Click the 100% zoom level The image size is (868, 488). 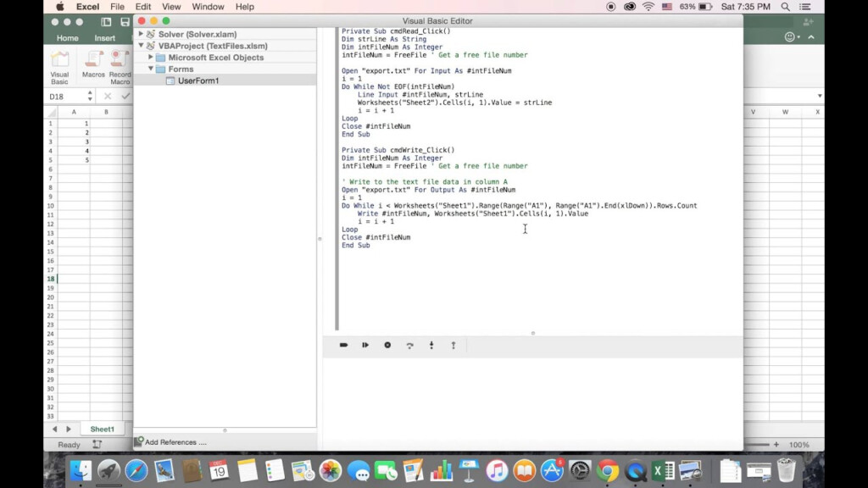pyautogui.click(x=798, y=444)
